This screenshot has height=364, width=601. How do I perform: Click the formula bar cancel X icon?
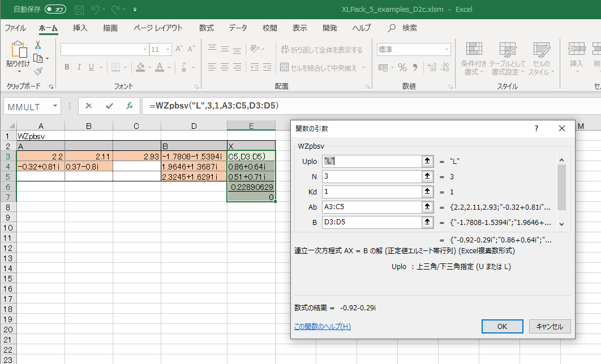click(89, 106)
